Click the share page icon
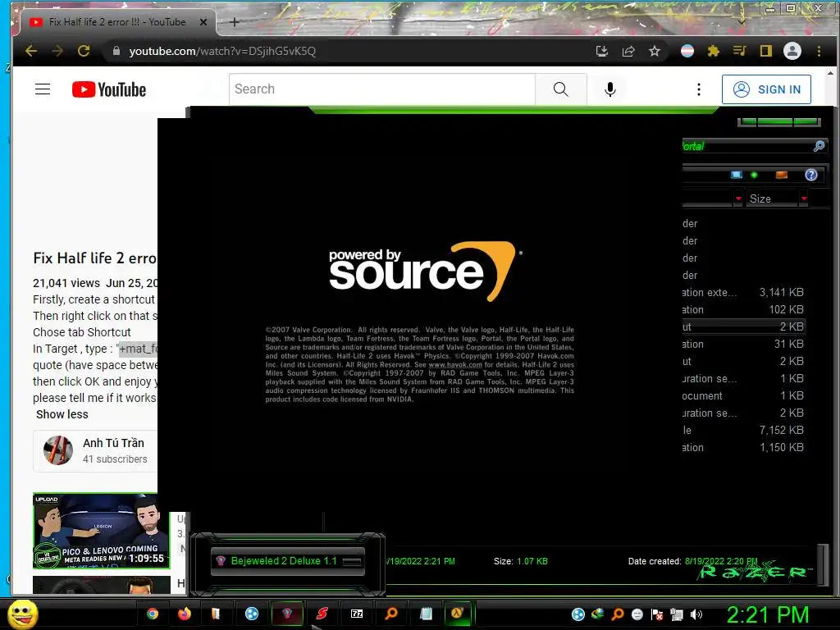This screenshot has height=630, width=840. 628,52
